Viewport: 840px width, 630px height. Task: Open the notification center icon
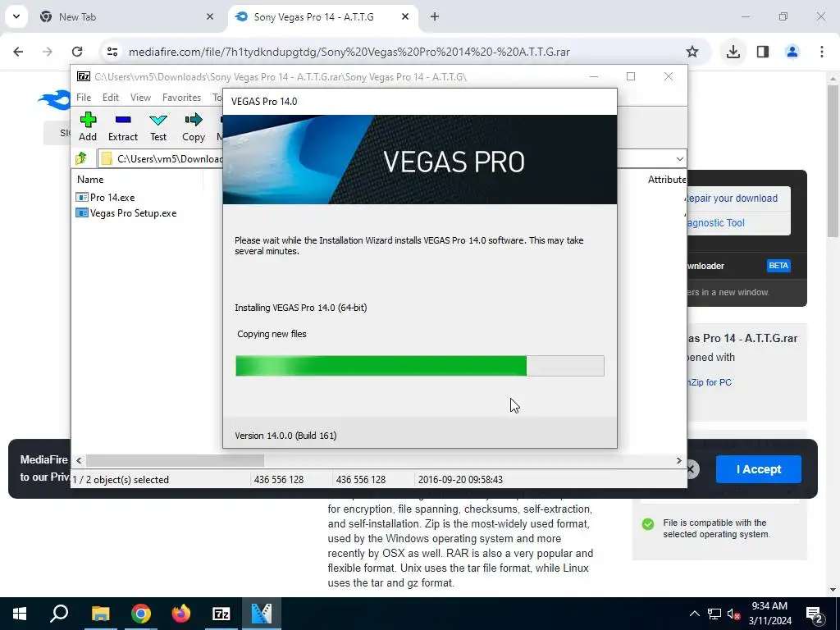tap(815, 614)
